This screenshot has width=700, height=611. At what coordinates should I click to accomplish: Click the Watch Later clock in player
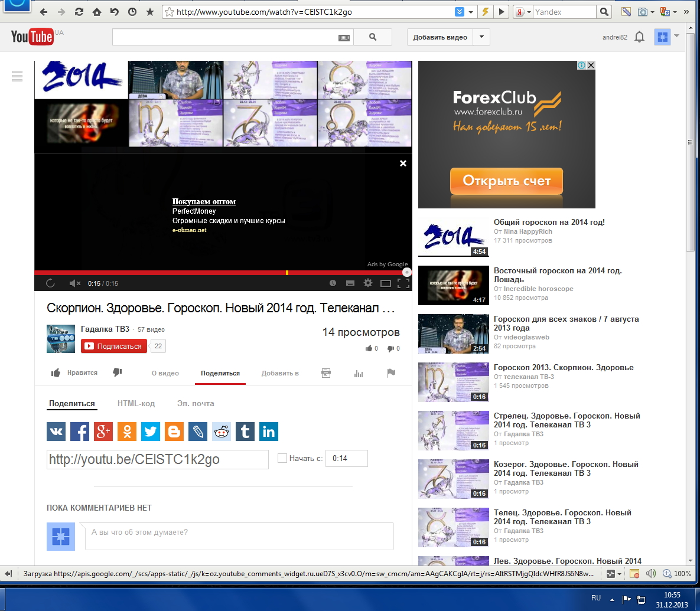tap(333, 283)
